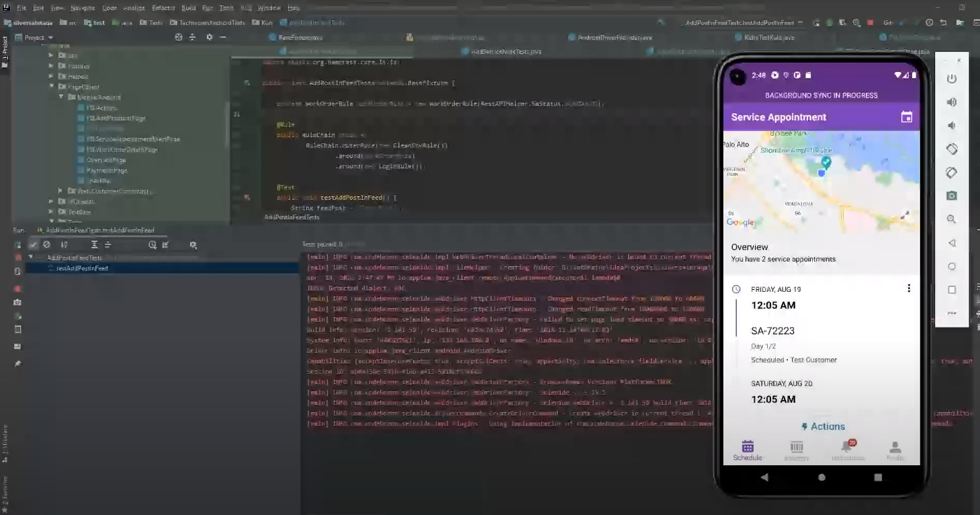Open FSLAddProductsPage in project tree
The width and height of the screenshot is (980, 515).
pyautogui.click(x=116, y=118)
